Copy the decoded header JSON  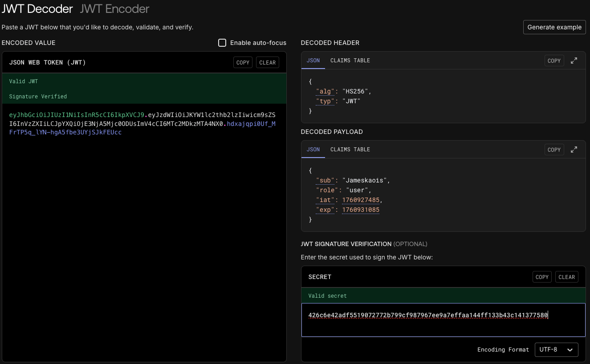pos(554,61)
